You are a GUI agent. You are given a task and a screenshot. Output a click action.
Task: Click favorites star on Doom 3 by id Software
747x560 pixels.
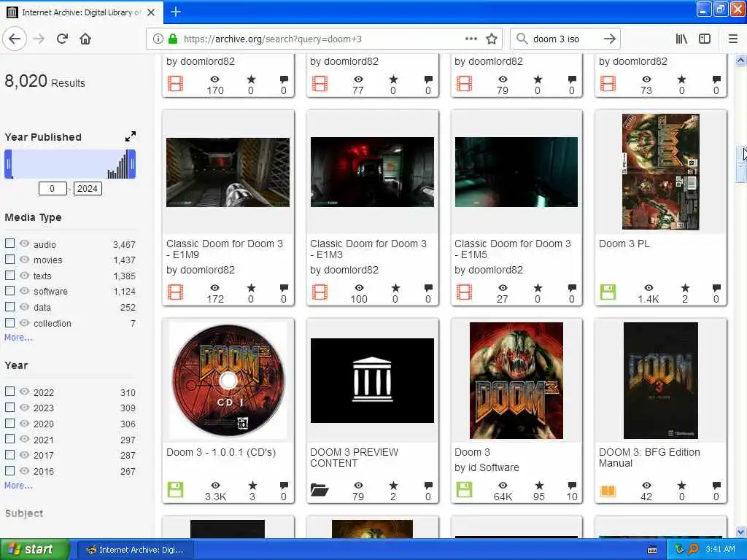click(539, 485)
